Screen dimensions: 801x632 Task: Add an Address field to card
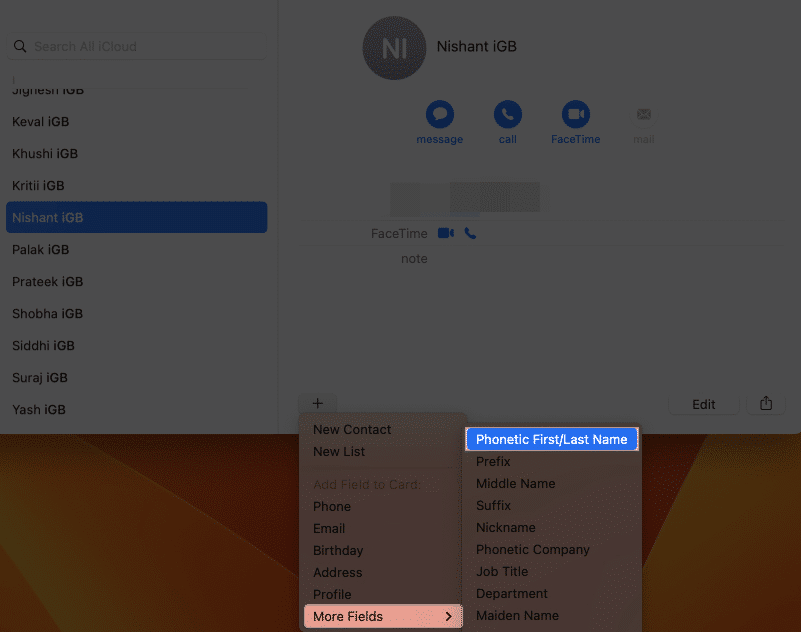pos(338,572)
